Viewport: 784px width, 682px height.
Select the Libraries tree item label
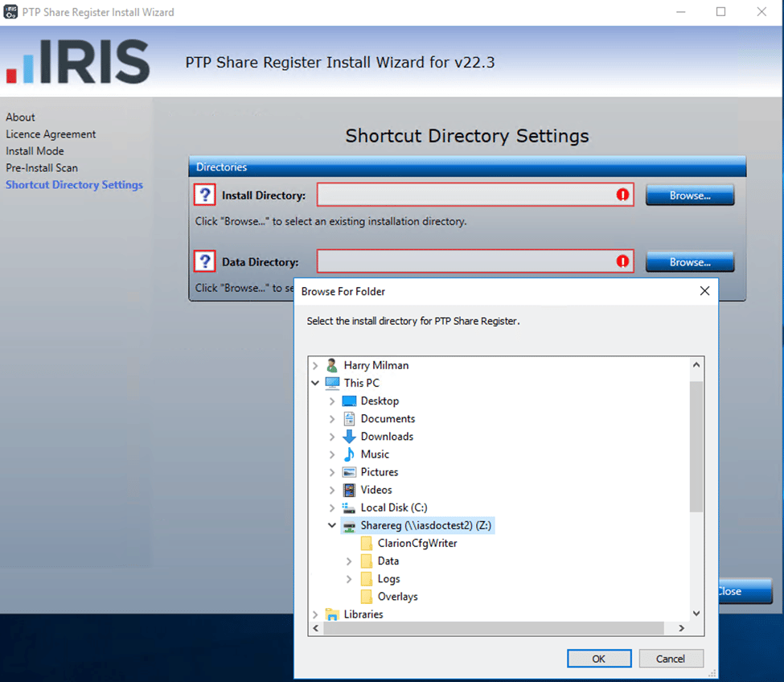(x=363, y=614)
